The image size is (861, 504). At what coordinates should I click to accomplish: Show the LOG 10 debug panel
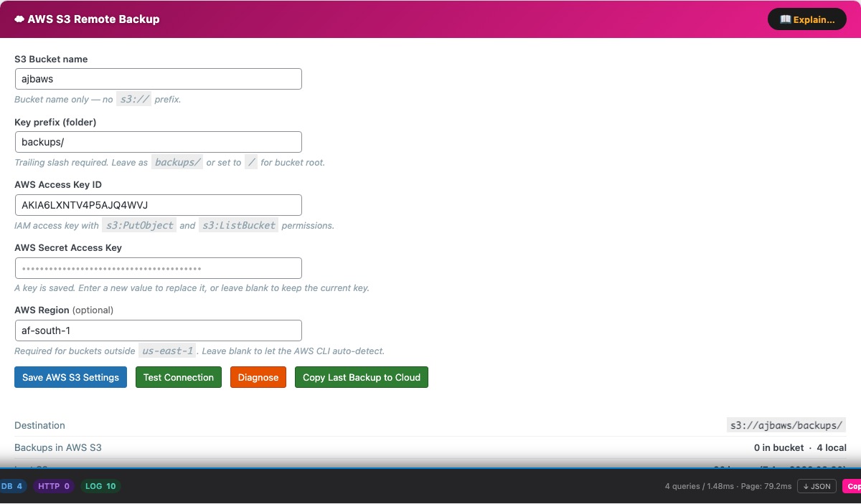[100, 486]
